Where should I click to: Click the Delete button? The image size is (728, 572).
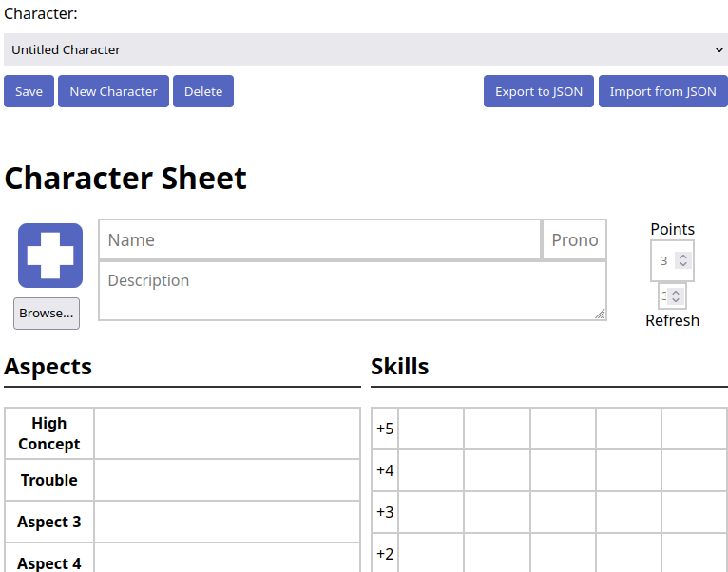(x=203, y=91)
